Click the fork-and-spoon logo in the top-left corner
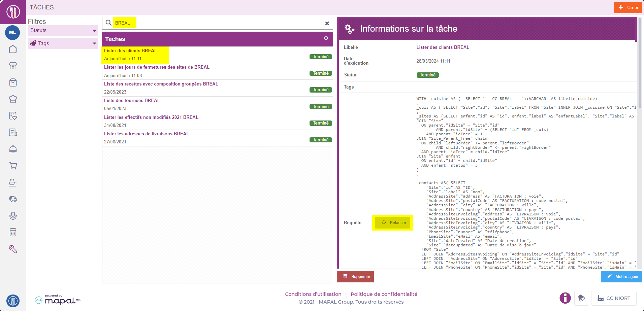The width and height of the screenshot is (644, 311). click(13, 12)
